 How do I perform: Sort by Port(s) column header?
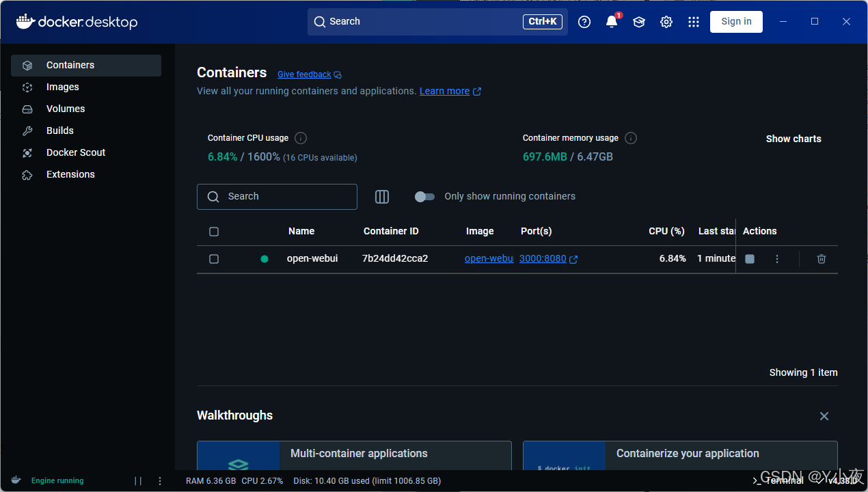(x=536, y=232)
